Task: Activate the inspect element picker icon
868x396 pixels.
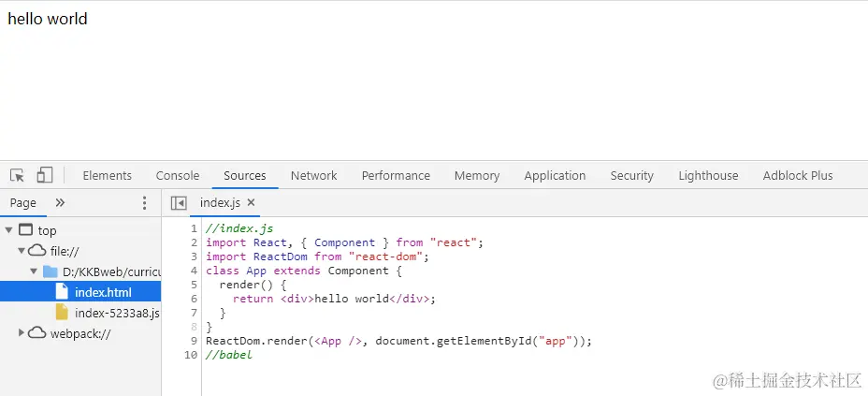Action: (17, 176)
